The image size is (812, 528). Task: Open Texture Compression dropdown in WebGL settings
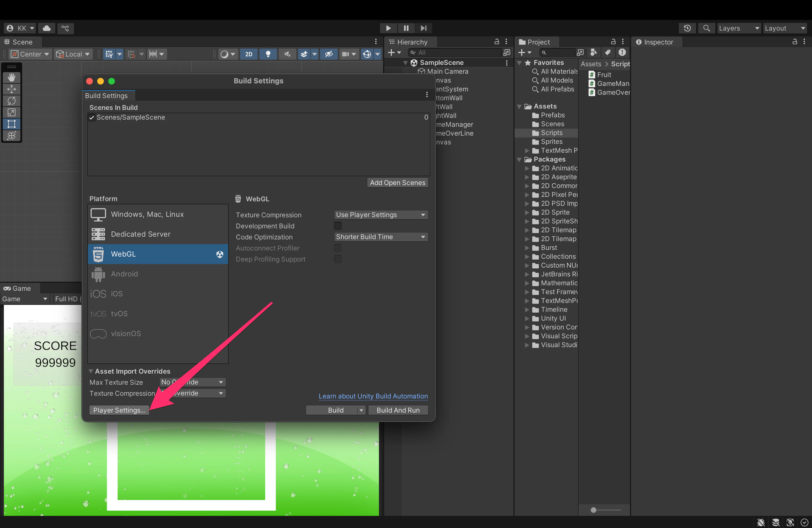pyautogui.click(x=381, y=215)
